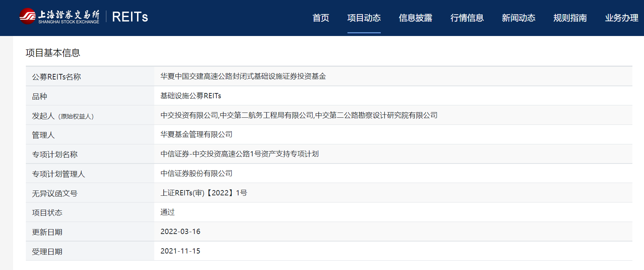Click the project status value 通过
This screenshot has width=644, height=270.
pyautogui.click(x=167, y=212)
